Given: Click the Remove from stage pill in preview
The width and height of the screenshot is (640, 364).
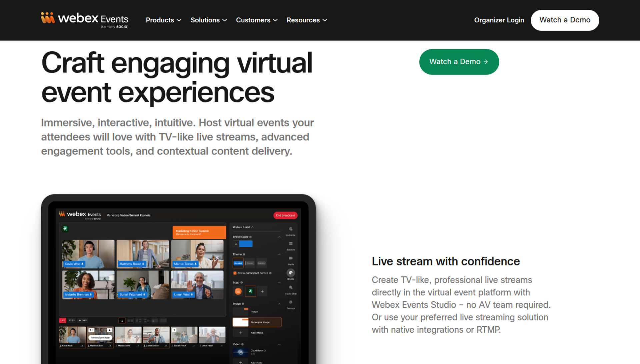Looking at the screenshot, I should coord(100,337).
